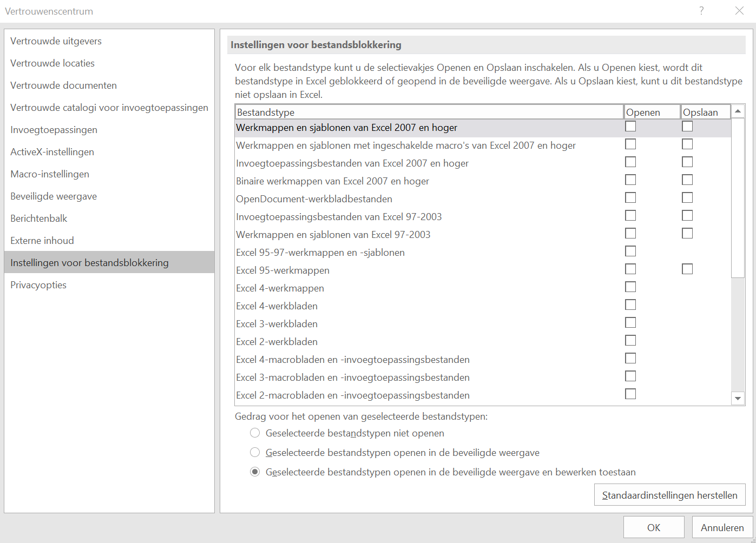756x543 pixels.
Task: Tick Openen for Excel 2-werkbladen
Action: point(630,341)
